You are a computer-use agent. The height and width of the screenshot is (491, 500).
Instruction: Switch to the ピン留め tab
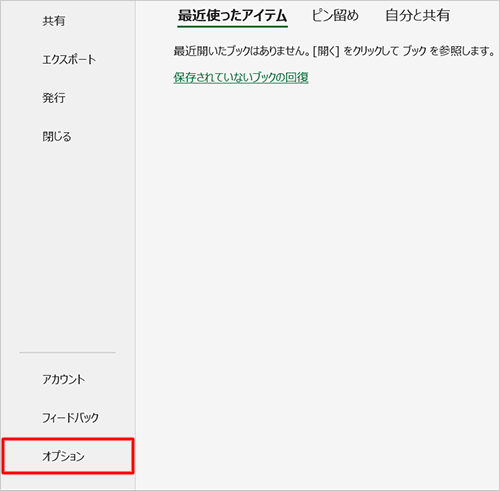coord(335,16)
